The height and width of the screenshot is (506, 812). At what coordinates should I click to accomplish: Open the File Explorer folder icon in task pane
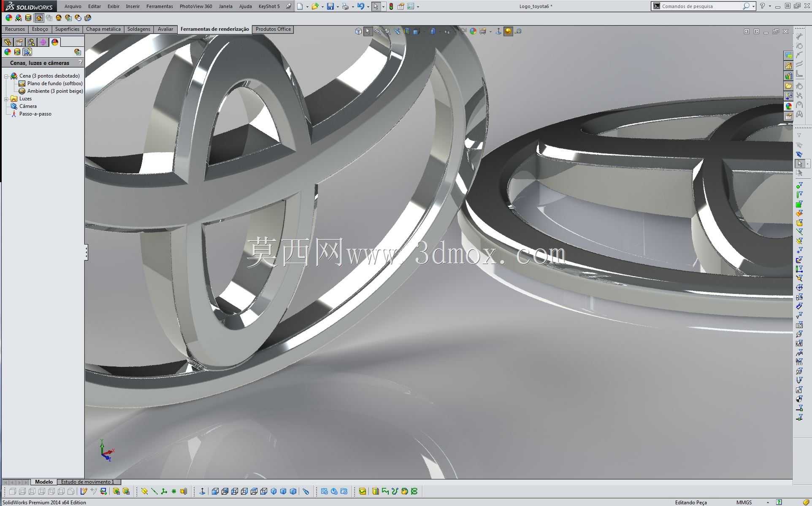[x=788, y=86]
